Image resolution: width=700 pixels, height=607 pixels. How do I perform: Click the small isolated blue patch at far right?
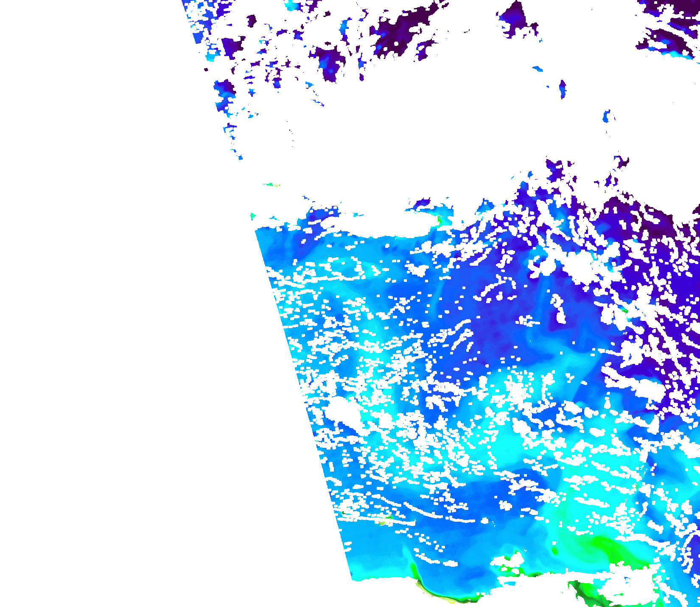click(607, 116)
